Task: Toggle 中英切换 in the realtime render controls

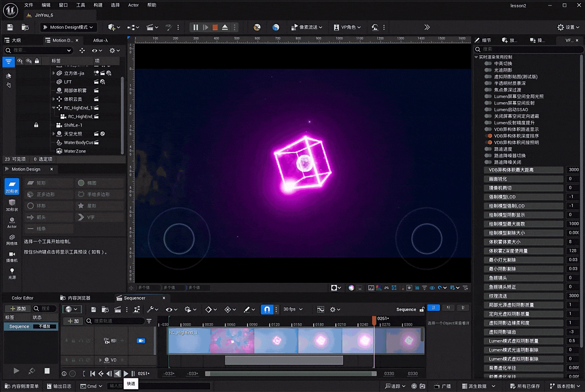Action: tap(489, 63)
